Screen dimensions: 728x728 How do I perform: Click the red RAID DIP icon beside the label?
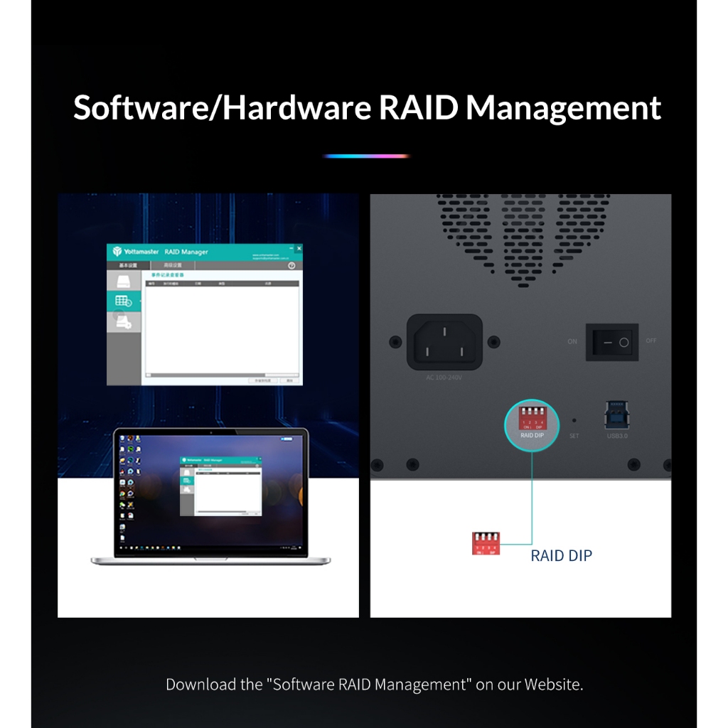coord(486,543)
